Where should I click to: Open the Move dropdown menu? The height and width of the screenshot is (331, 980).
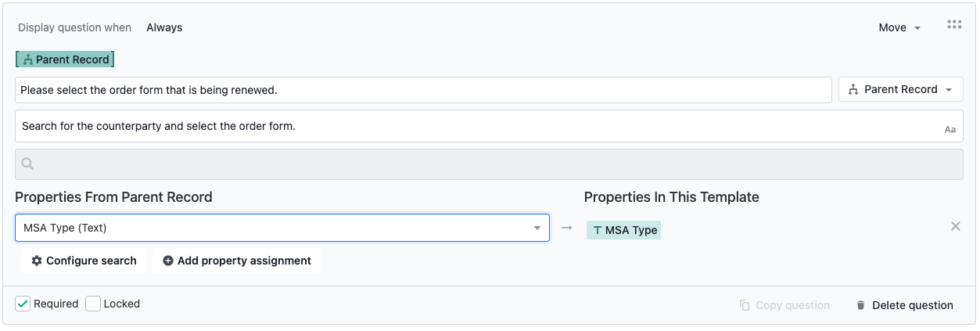[x=899, y=27]
